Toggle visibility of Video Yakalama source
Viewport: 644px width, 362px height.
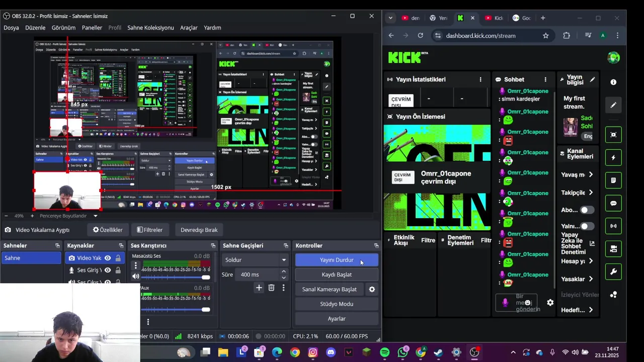pyautogui.click(x=108, y=258)
